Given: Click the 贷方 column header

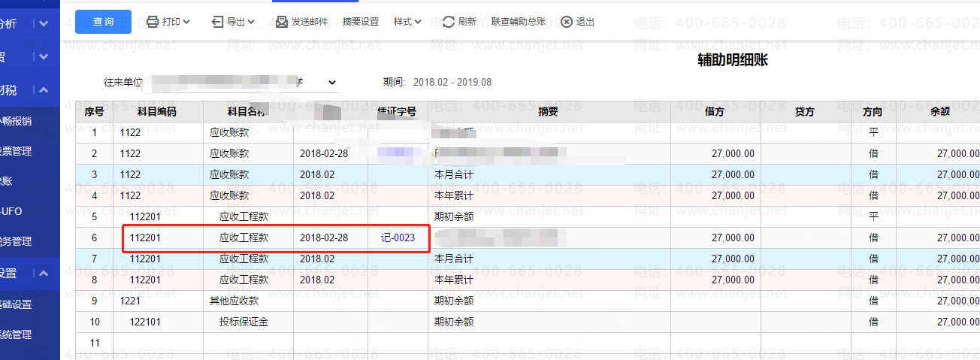Looking at the screenshot, I should pos(806,111).
